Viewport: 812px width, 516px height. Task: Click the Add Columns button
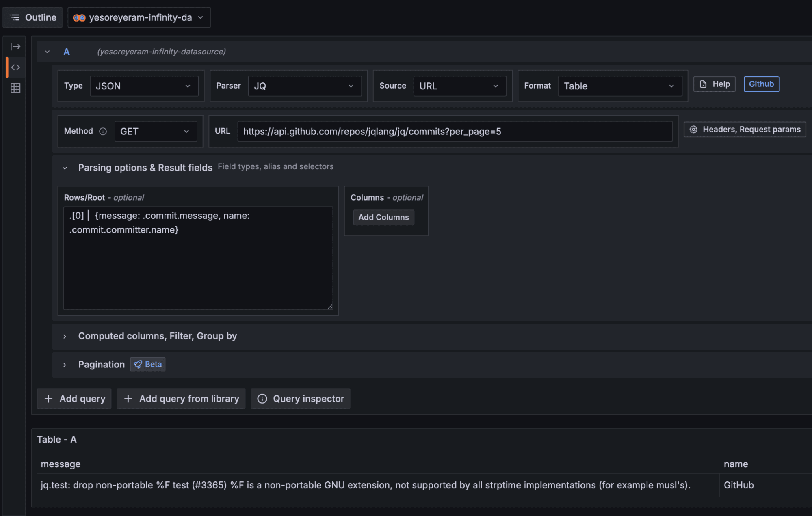coord(383,217)
